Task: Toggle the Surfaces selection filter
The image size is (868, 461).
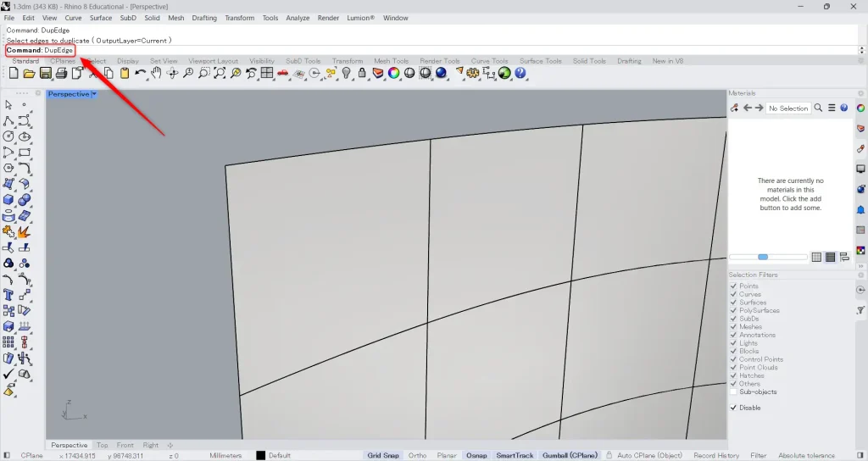Action: tap(733, 303)
